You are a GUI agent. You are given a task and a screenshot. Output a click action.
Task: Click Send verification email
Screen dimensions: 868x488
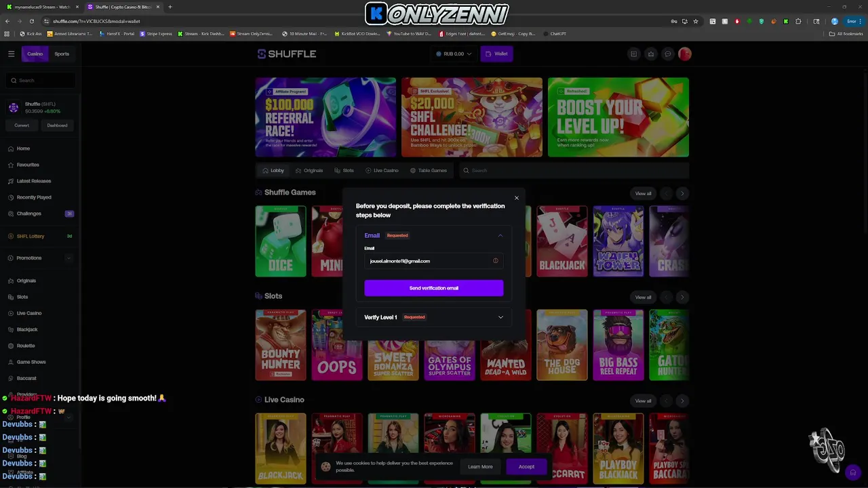point(434,288)
